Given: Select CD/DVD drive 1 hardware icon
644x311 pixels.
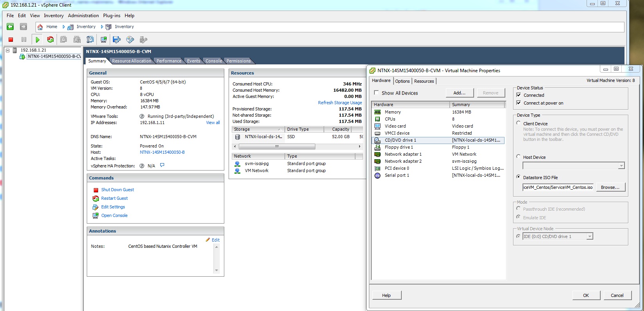Looking at the screenshot, I should click(377, 140).
